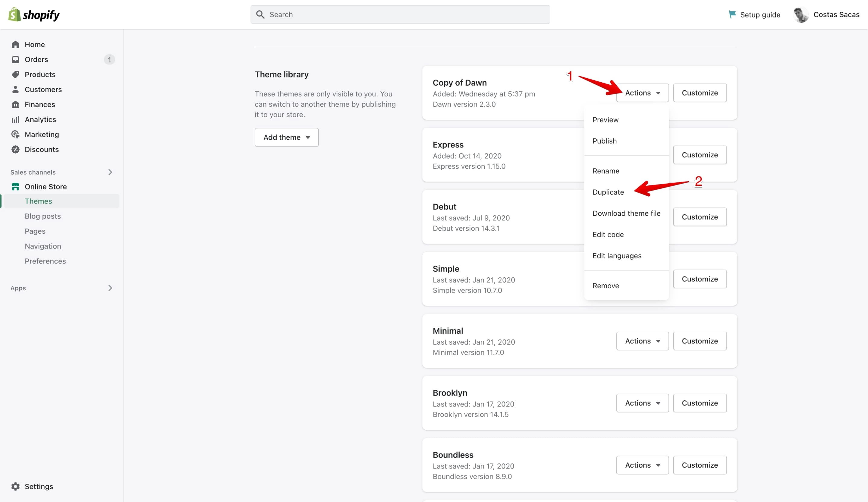868x502 pixels.
Task: Select Download theme file option
Action: point(626,213)
